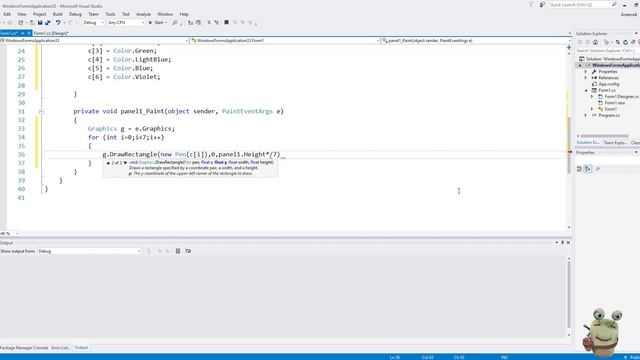
Task: Switch to the Team Explorer tab
Action: pos(615,142)
